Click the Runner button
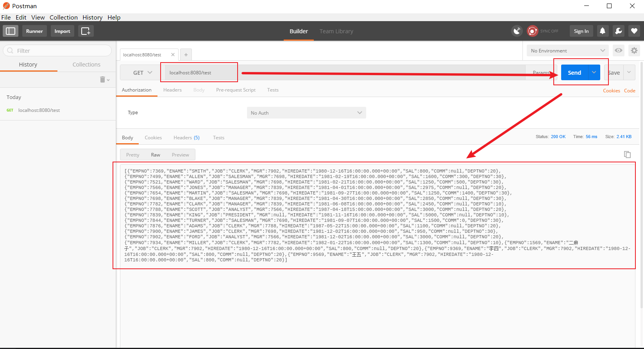This screenshot has height=349, width=644. [x=34, y=31]
